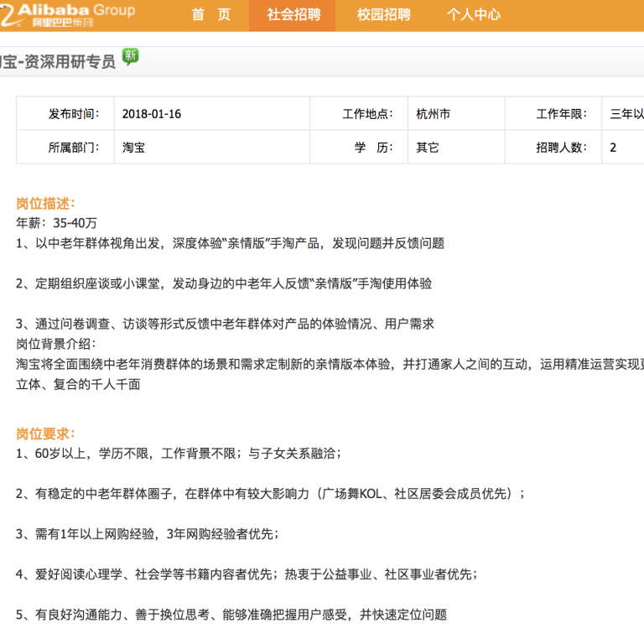Click the 所属部门 label
This screenshot has width=644, height=644.
(x=74, y=148)
